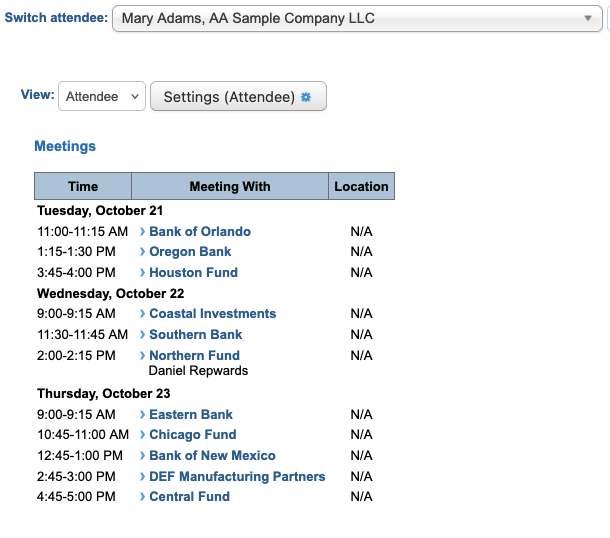Click the Time column header

[x=83, y=186]
